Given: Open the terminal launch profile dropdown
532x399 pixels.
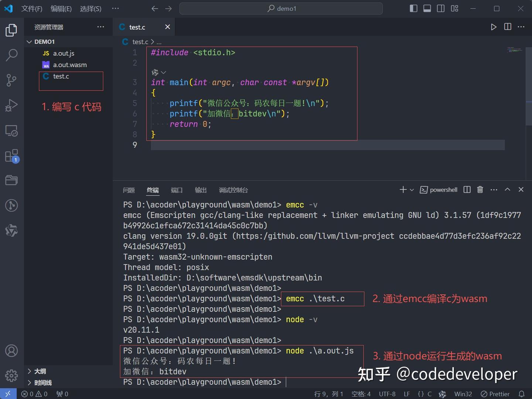Looking at the screenshot, I should point(412,190).
